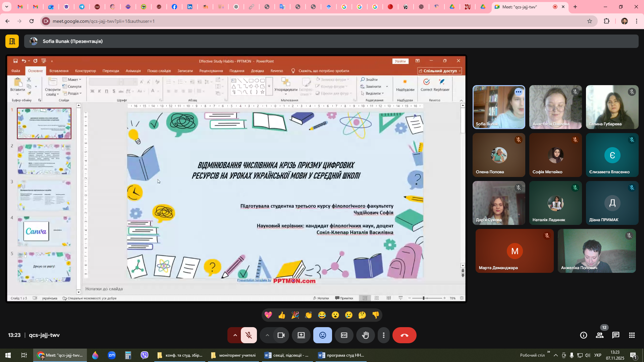644x362 pixels.
Task: Toggle the camera on or off
Action: (x=281, y=335)
